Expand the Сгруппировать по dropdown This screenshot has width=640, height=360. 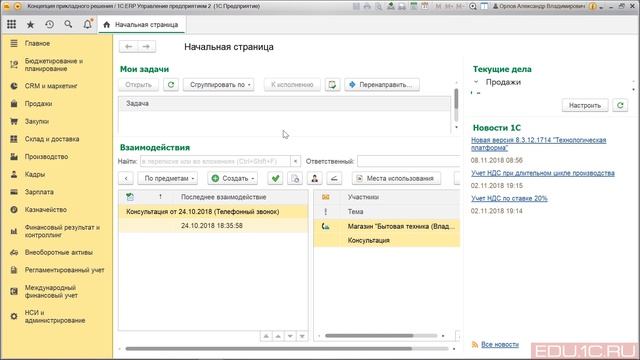point(218,84)
